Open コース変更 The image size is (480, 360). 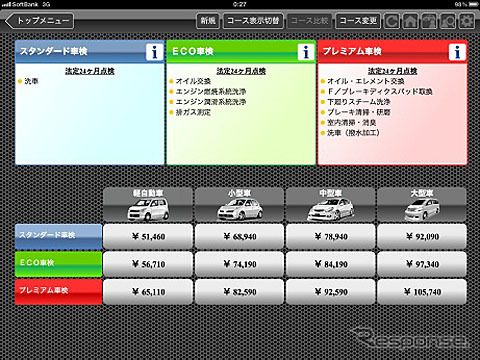(358, 21)
